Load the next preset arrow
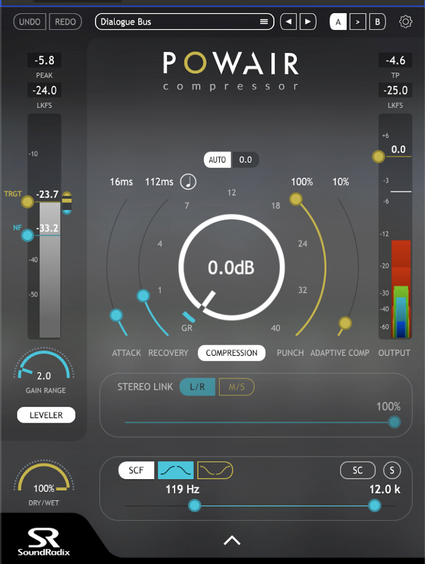 (x=308, y=22)
